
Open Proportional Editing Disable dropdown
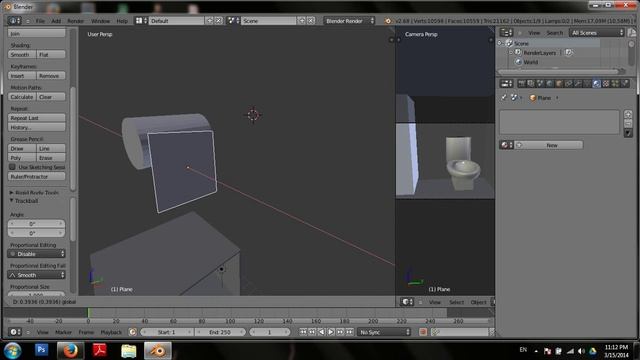pos(36,254)
